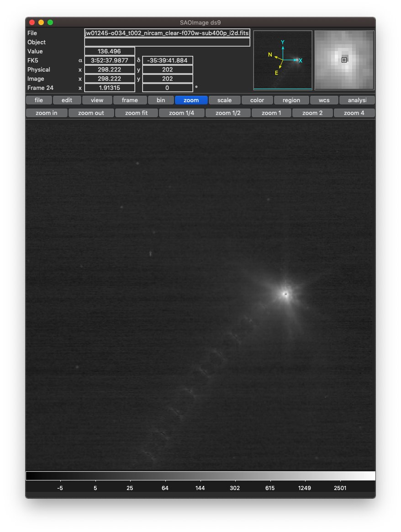401x532 pixels.
Task: Open the file button menu
Action: point(39,100)
